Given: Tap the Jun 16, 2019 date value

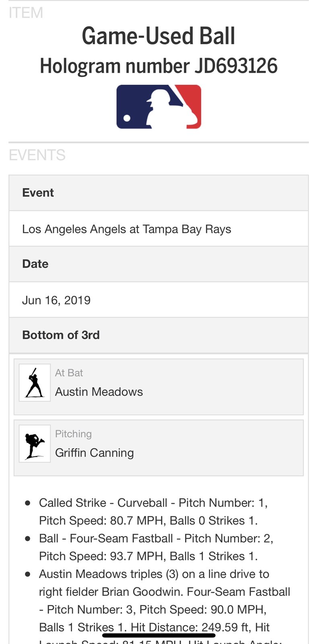Looking at the screenshot, I should (56, 300).
